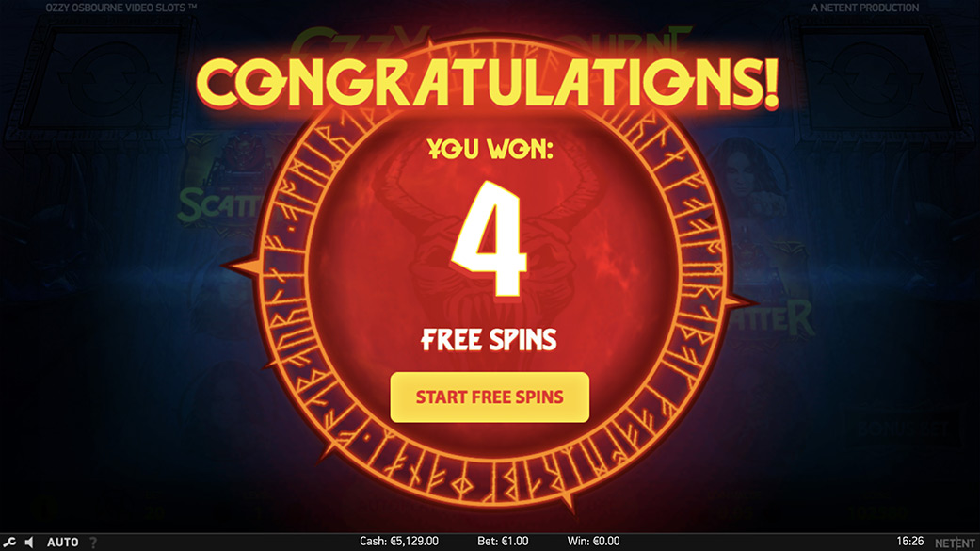
Task: Click the Ozzy Osbourne Video Slots title
Action: (x=120, y=8)
